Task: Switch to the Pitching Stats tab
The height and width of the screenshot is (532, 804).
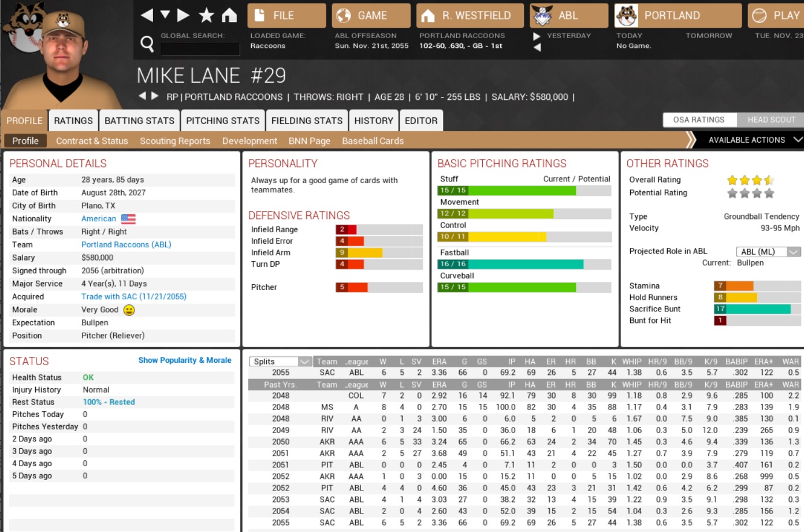Action: click(222, 121)
